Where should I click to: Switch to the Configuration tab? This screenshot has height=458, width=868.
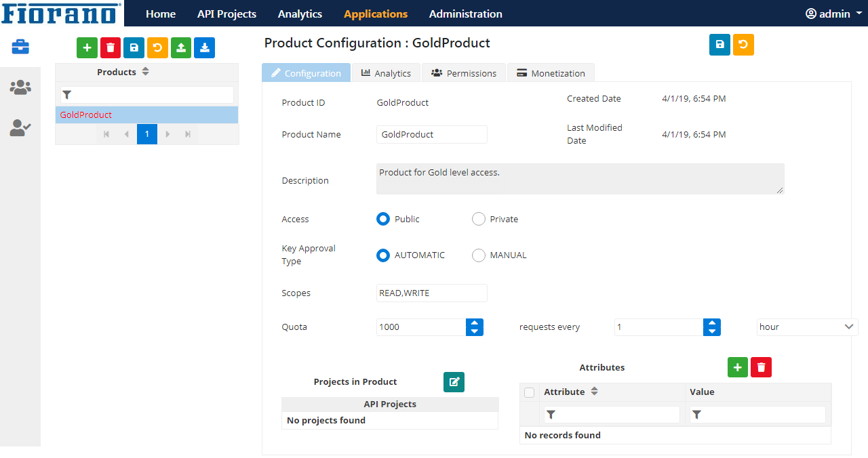(307, 72)
